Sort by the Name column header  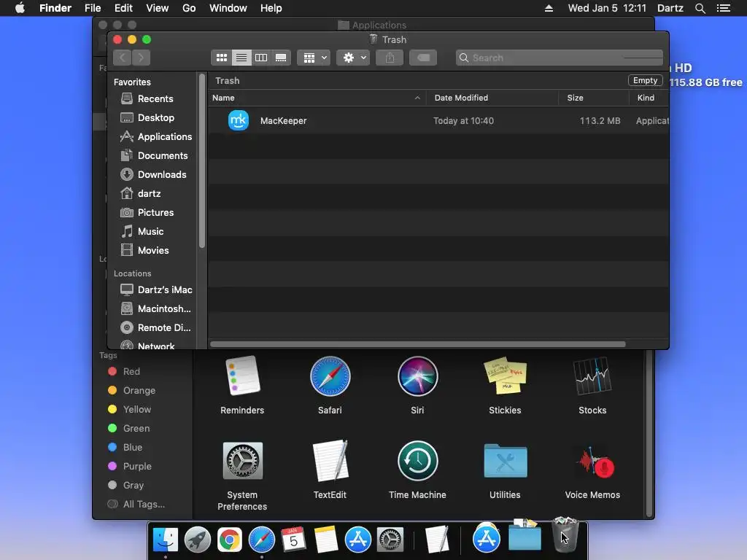pyautogui.click(x=317, y=98)
